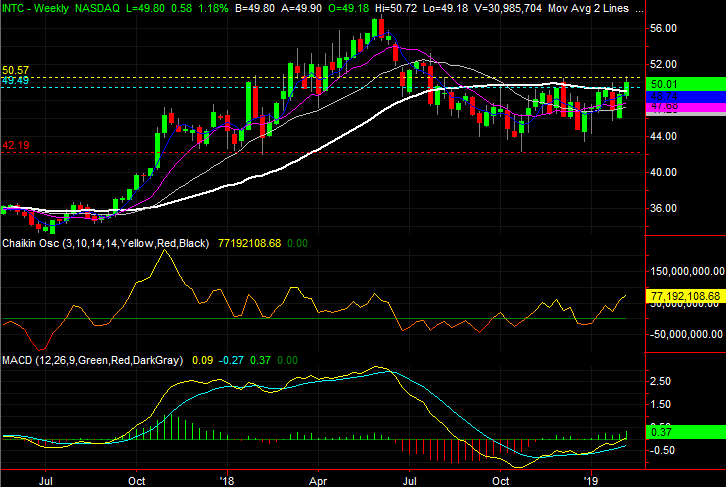Click the first Oct time axis label
Viewport: 726px width, 487px height.
point(137,481)
